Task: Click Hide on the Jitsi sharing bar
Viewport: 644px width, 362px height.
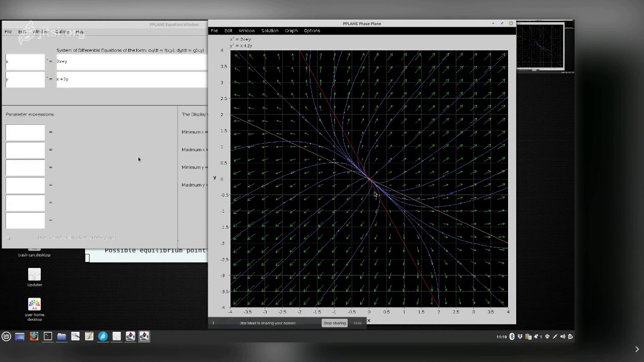Action: pyautogui.click(x=358, y=323)
